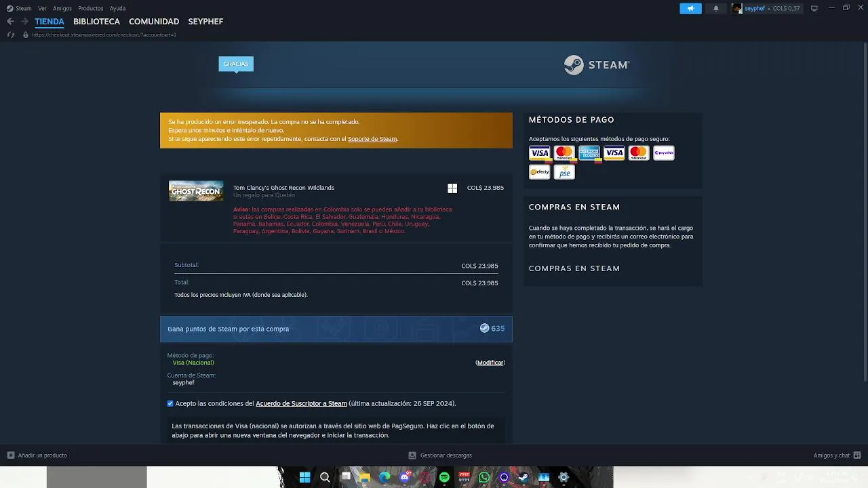Click the checkout URL address bar
The width and height of the screenshot is (868, 488).
(x=104, y=35)
